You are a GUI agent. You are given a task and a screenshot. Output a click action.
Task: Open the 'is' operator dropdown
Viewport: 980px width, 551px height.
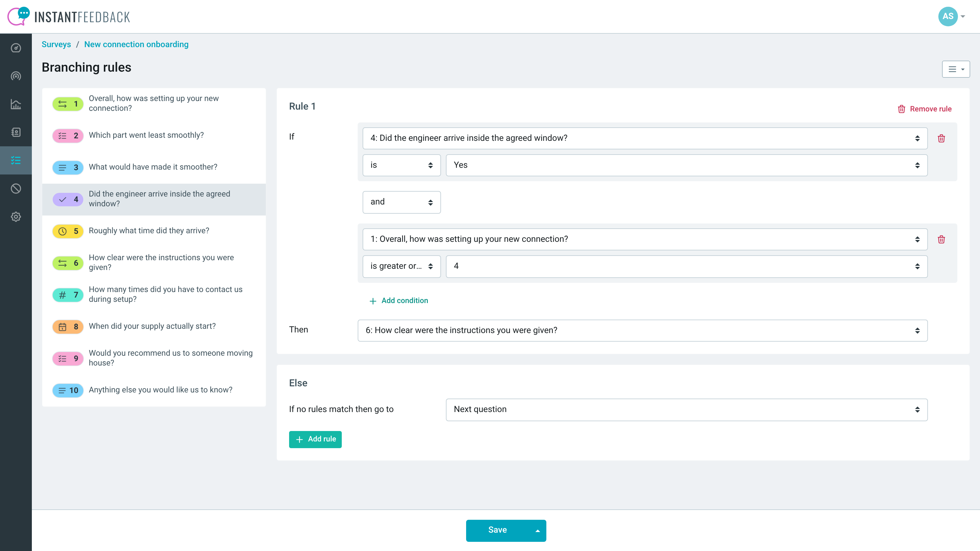tap(401, 165)
